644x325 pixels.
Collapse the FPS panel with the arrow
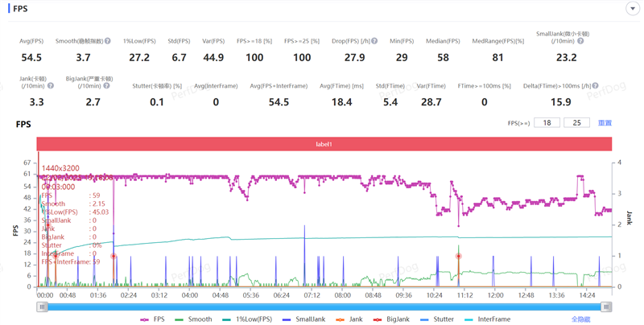(633, 9)
